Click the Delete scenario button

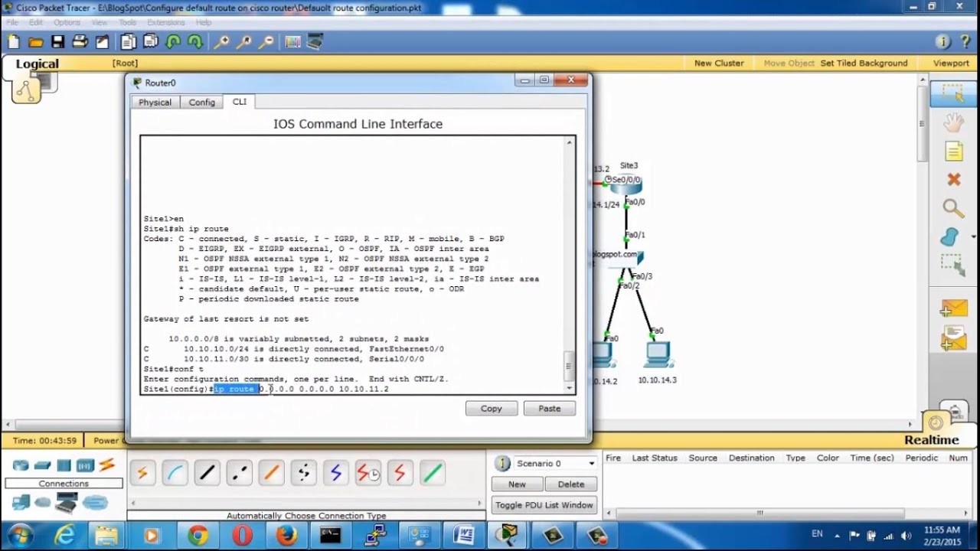tap(571, 484)
